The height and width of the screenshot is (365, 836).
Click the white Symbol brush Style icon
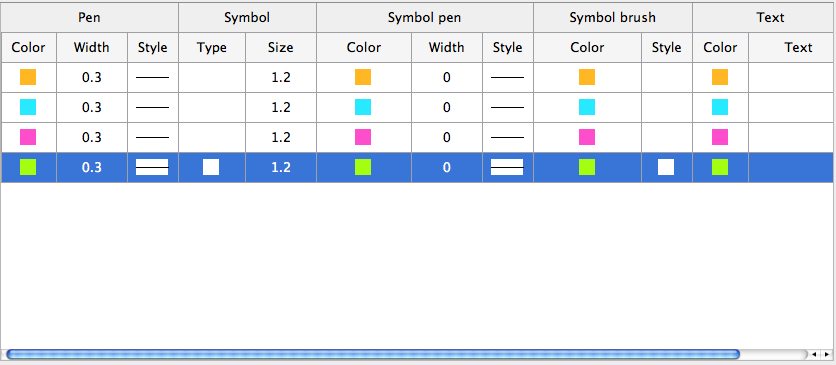coord(665,167)
